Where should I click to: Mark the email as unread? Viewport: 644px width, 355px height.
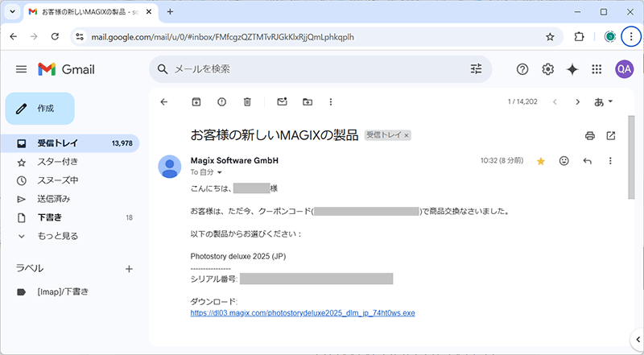point(283,102)
